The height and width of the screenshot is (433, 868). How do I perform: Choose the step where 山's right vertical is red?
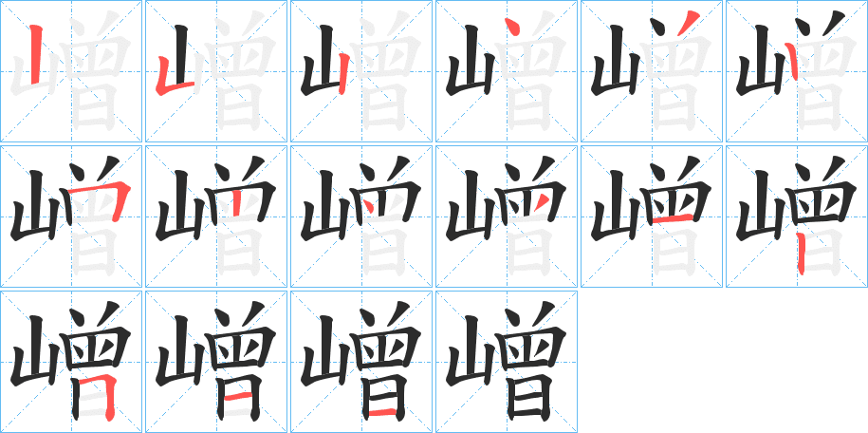tap(360, 71)
